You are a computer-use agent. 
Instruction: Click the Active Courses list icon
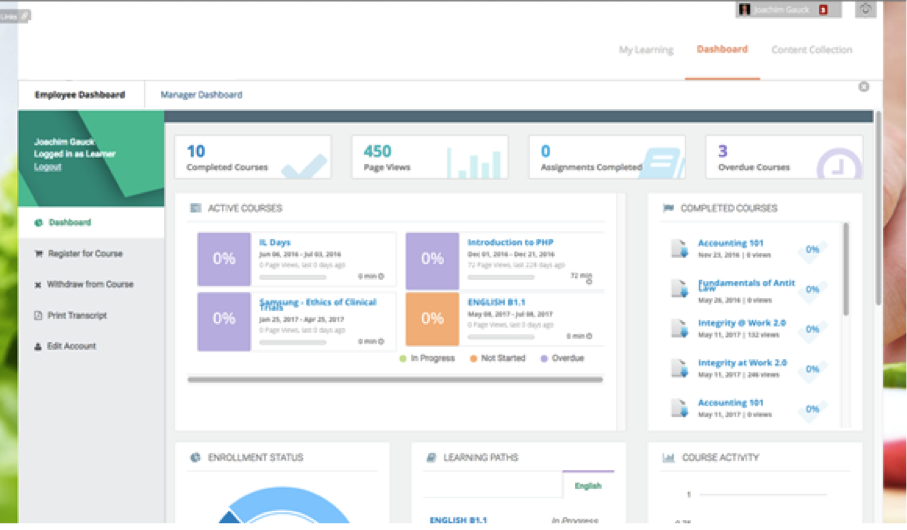click(195, 208)
